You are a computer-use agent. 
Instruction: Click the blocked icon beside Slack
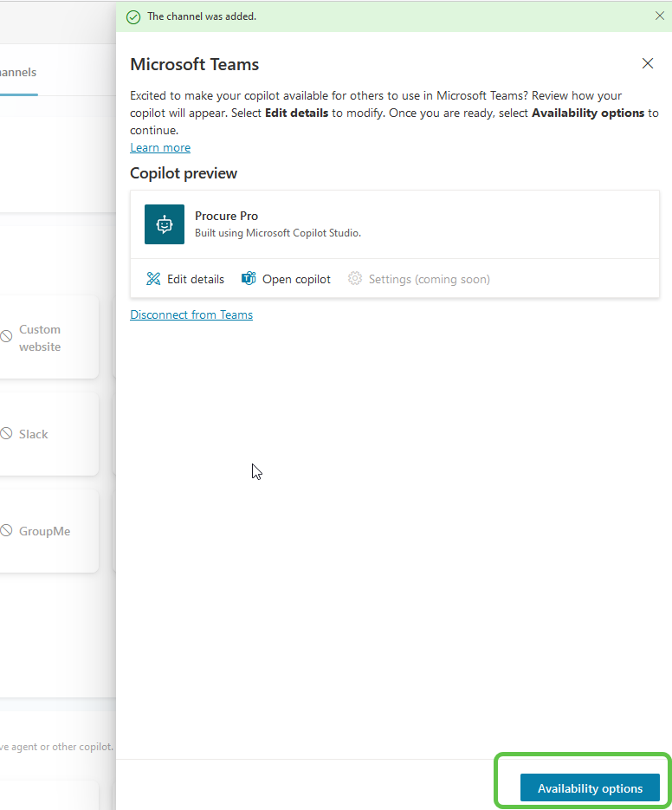[6, 434]
